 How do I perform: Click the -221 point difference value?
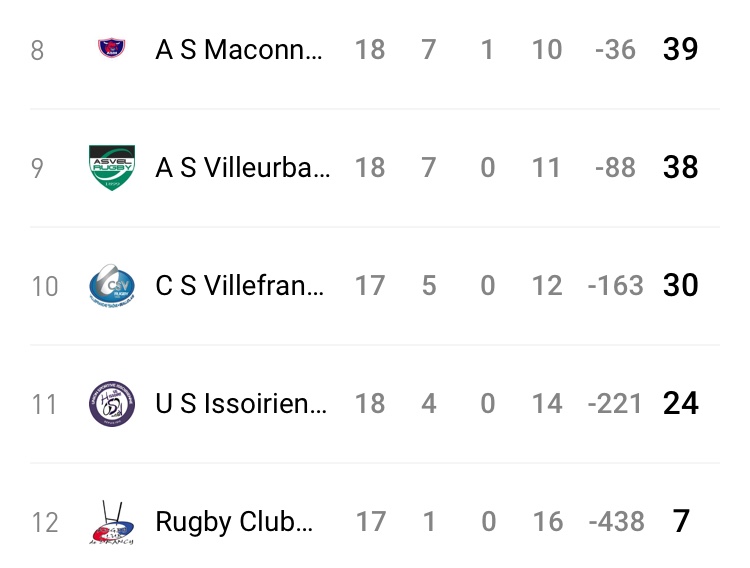615,403
